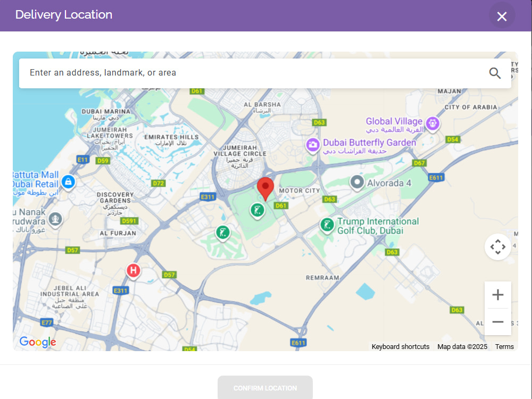Click Ibn Battuta Mall shopping marker

click(68, 182)
